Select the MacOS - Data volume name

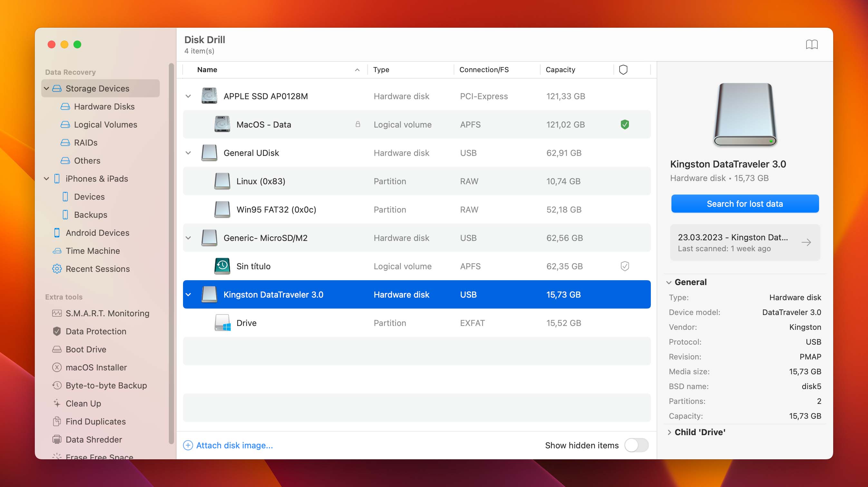point(264,125)
